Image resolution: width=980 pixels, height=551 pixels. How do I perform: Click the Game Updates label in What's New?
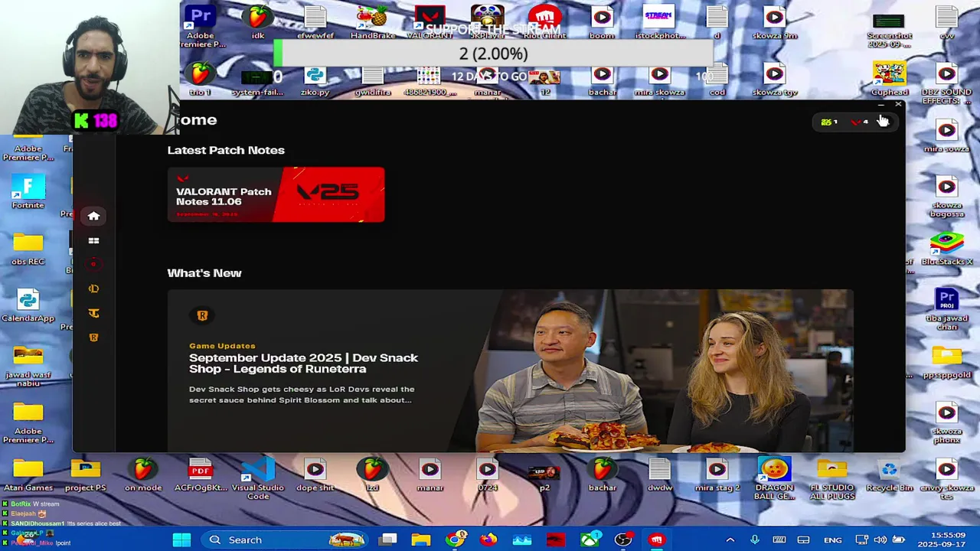tap(222, 346)
